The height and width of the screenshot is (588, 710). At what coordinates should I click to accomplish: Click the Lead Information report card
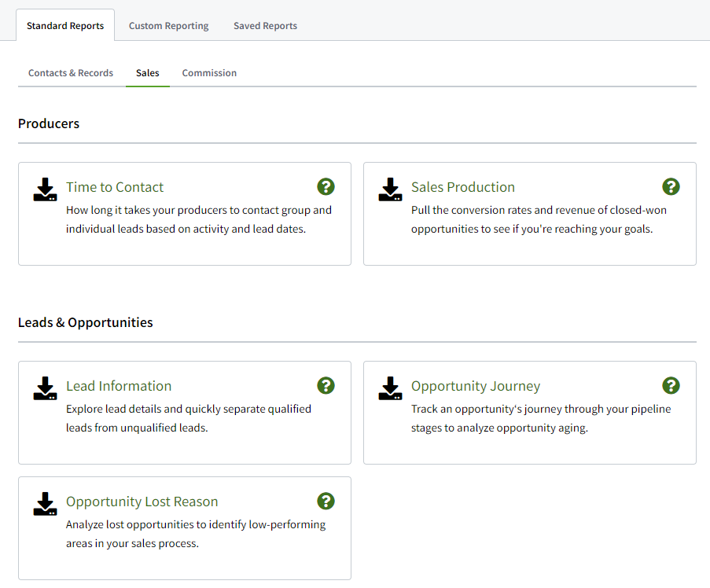coord(118,386)
